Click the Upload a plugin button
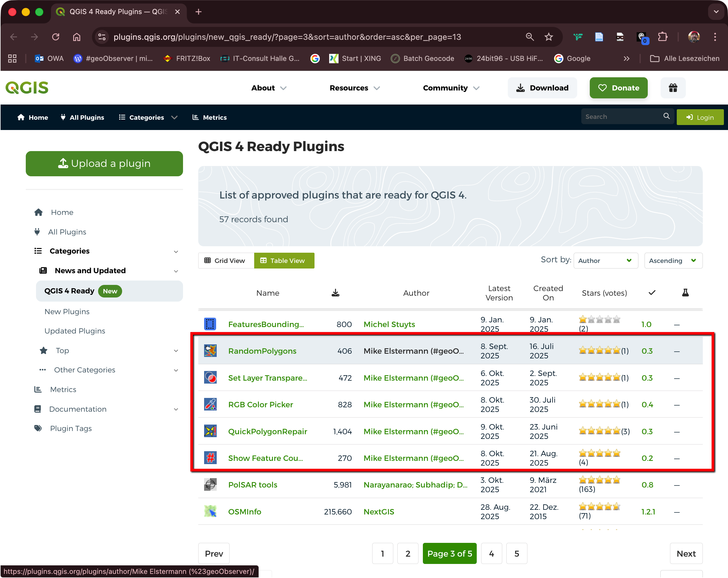The width and height of the screenshot is (728, 578). click(104, 163)
